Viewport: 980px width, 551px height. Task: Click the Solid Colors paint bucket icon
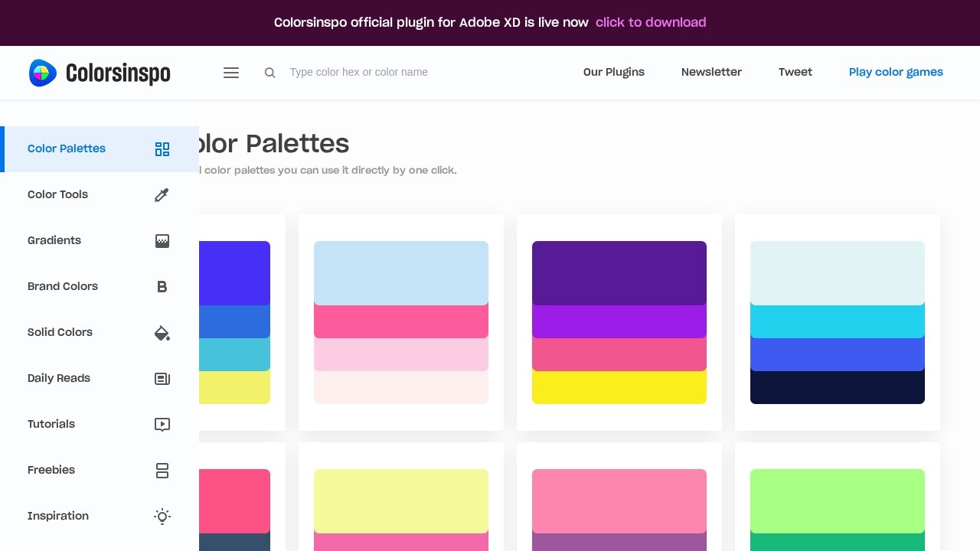pyautogui.click(x=162, y=333)
